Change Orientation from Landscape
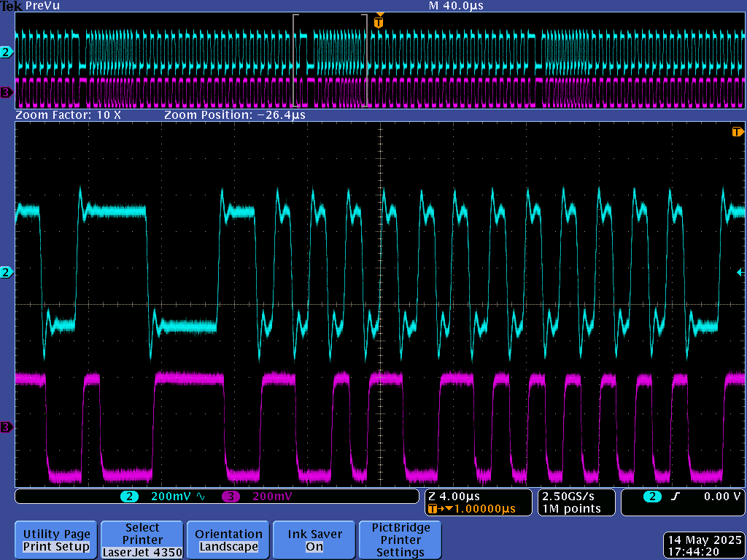Screen dimensions: 747x560 coord(228,540)
